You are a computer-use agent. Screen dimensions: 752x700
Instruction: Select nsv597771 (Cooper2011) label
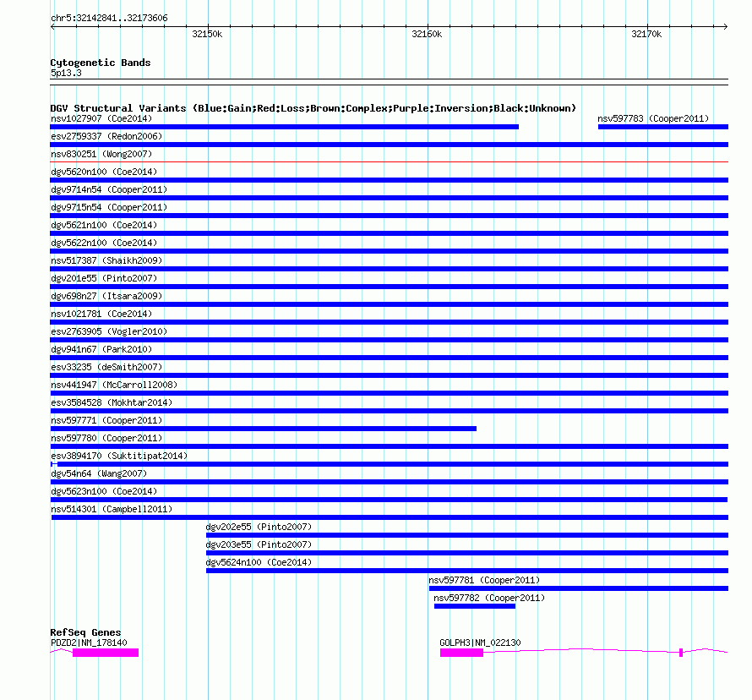pos(106,420)
